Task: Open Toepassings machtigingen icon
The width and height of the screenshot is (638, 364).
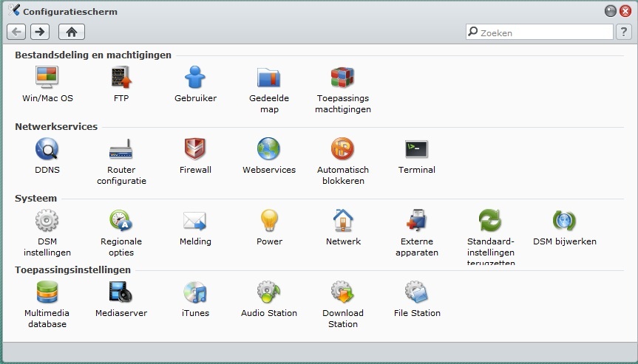Action: (342, 78)
